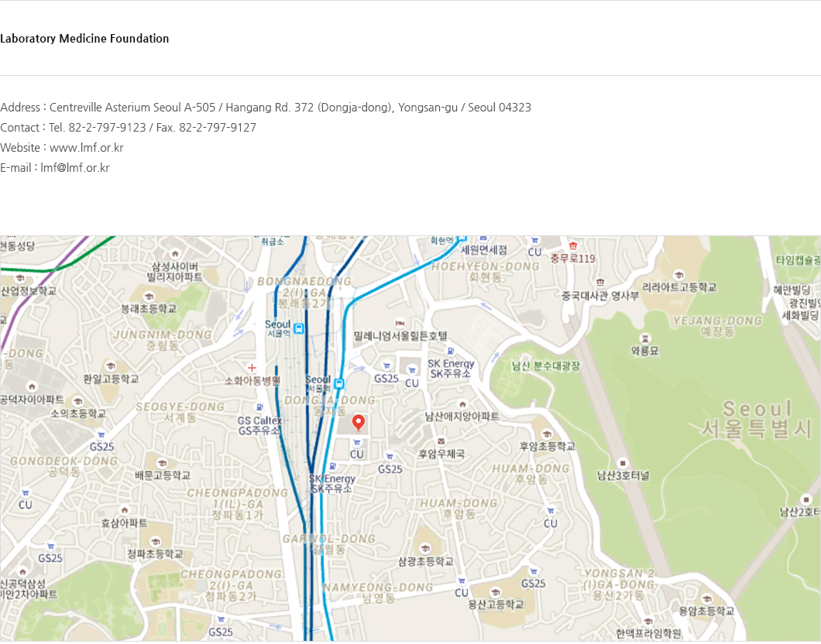Select the school icon beside 소의초등학교
821x644 pixels.
tap(77, 401)
